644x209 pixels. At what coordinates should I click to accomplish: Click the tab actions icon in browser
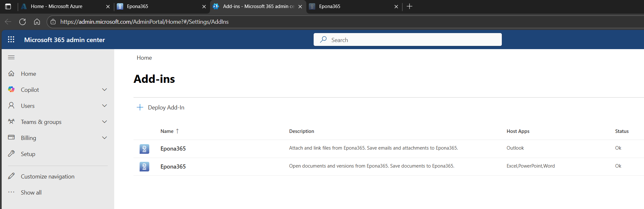tap(8, 6)
